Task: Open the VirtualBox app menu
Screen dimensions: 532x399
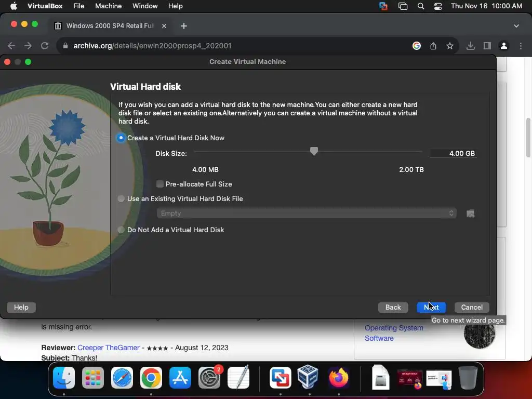Action: pyautogui.click(x=45, y=6)
